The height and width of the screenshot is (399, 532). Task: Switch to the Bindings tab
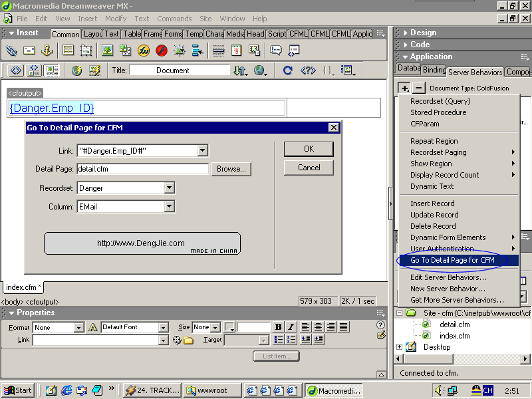click(x=434, y=70)
